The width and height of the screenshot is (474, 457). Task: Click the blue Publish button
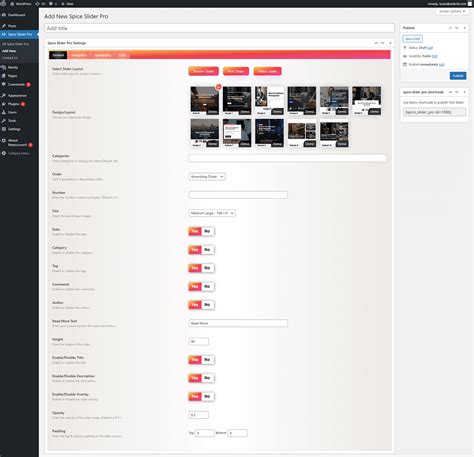[x=458, y=76]
